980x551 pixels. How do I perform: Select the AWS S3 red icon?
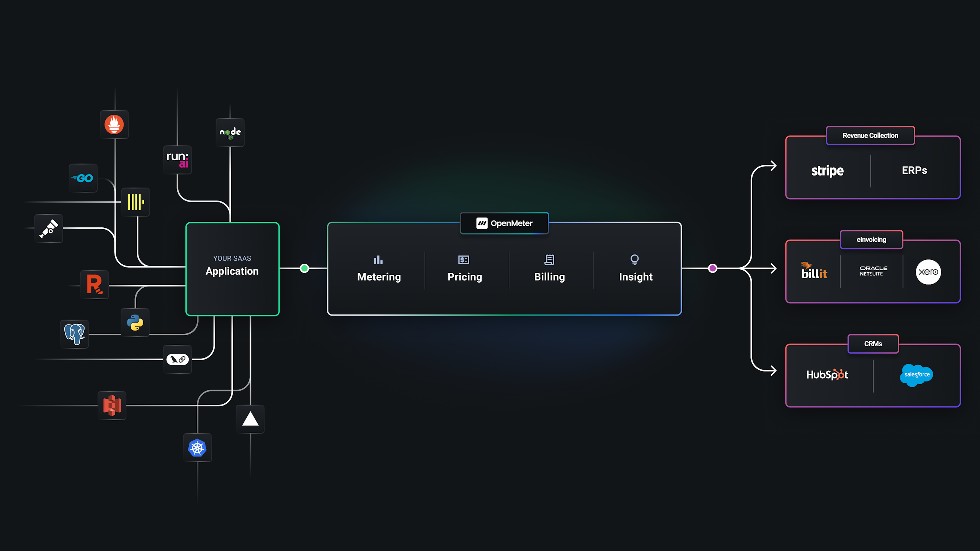tap(112, 405)
